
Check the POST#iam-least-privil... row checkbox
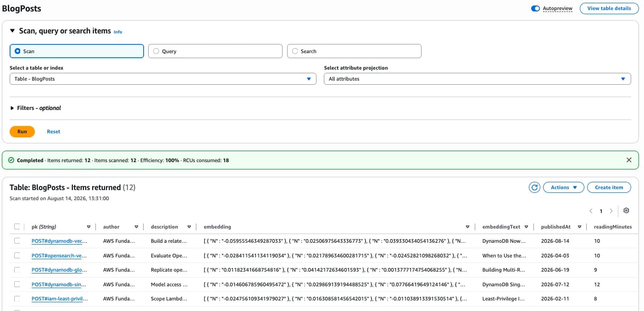17,299
